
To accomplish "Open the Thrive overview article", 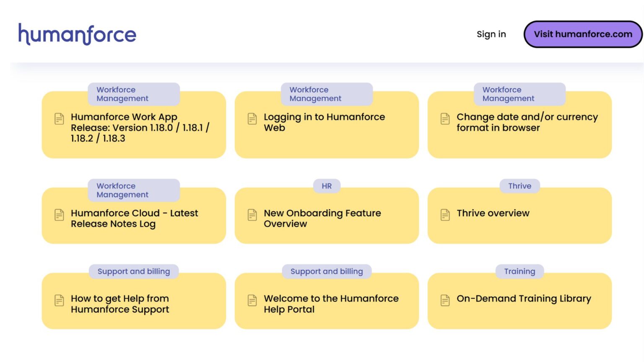I will (493, 213).
